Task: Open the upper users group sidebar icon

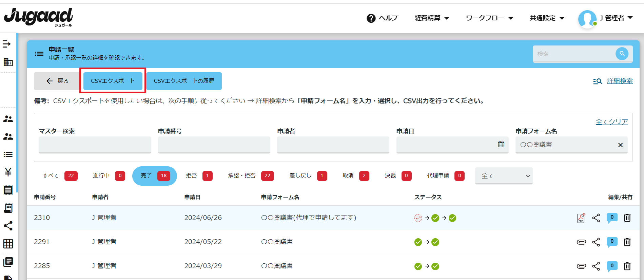Action: [8, 119]
